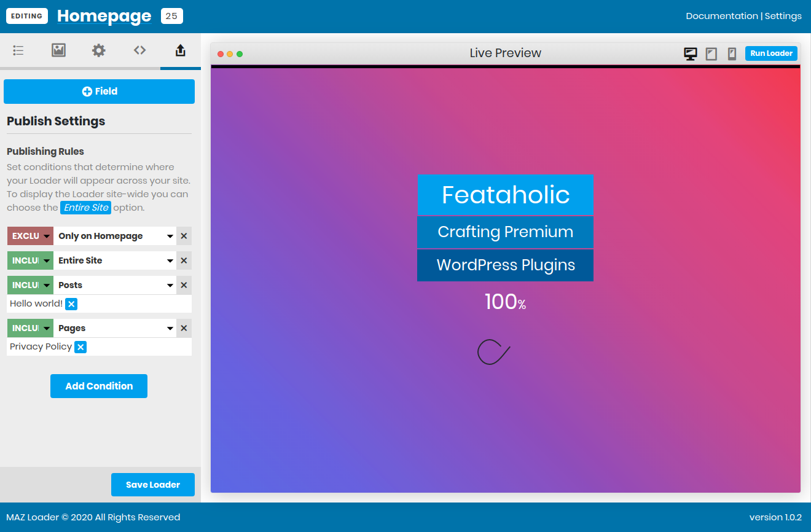Switch to the image appearance tab

58,50
